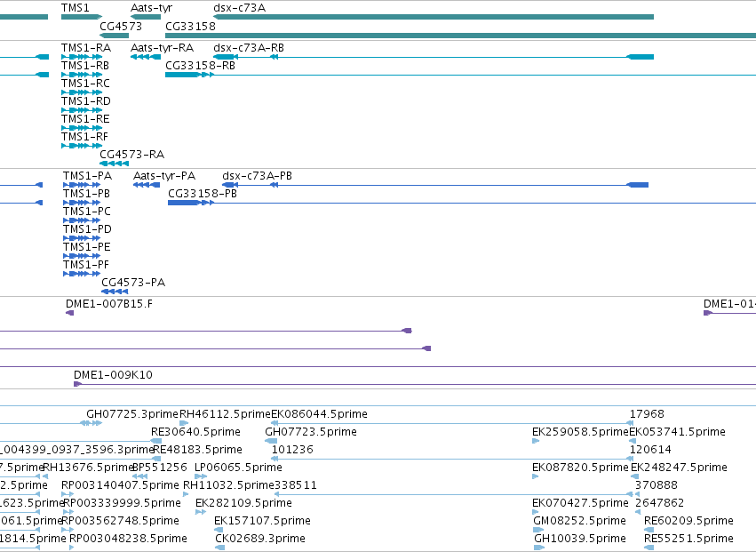756x552 pixels.
Task: Click the dsx-c73A-PB protein label
Action: [257, 176]
